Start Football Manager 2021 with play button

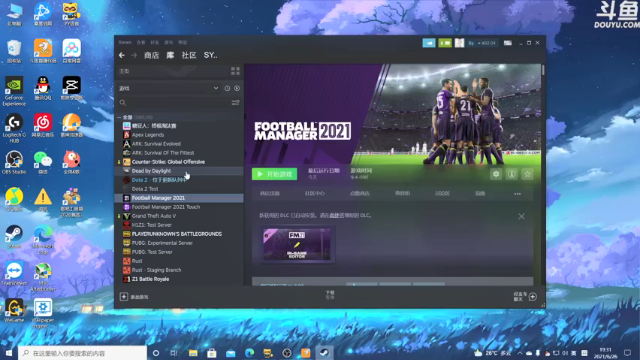tap(274, 174)
